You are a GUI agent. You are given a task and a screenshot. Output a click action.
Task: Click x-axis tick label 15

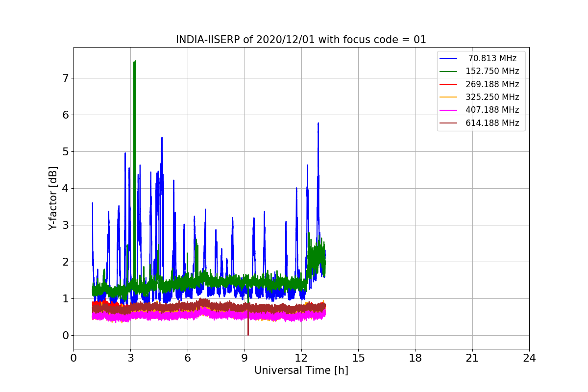(358, 358)
